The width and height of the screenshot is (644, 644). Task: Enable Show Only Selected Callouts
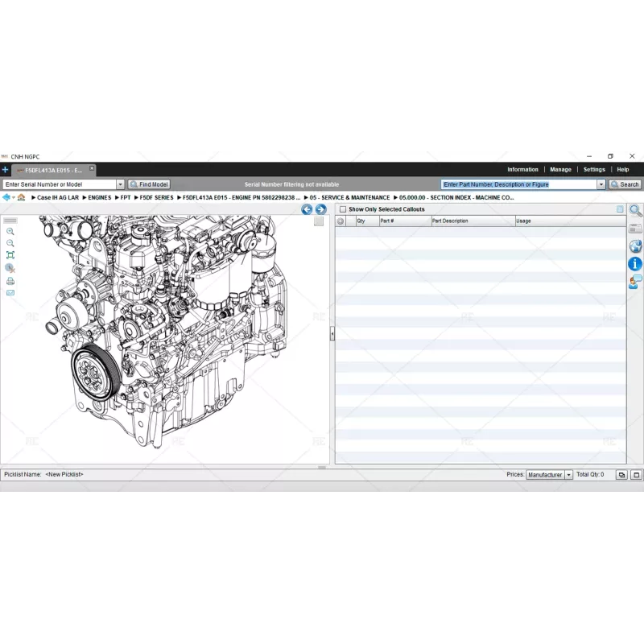click(x=341, y=209)
